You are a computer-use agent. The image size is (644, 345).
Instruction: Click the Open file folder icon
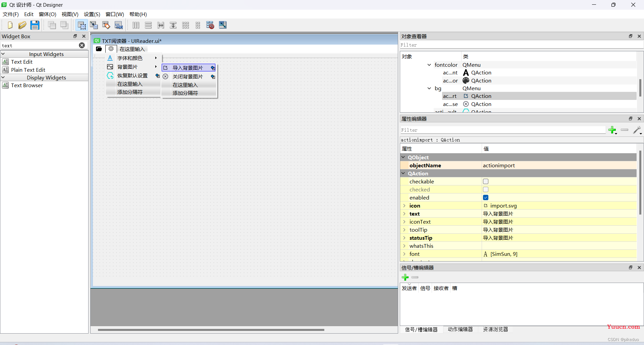pyautogui.click(x=22, y=25)
